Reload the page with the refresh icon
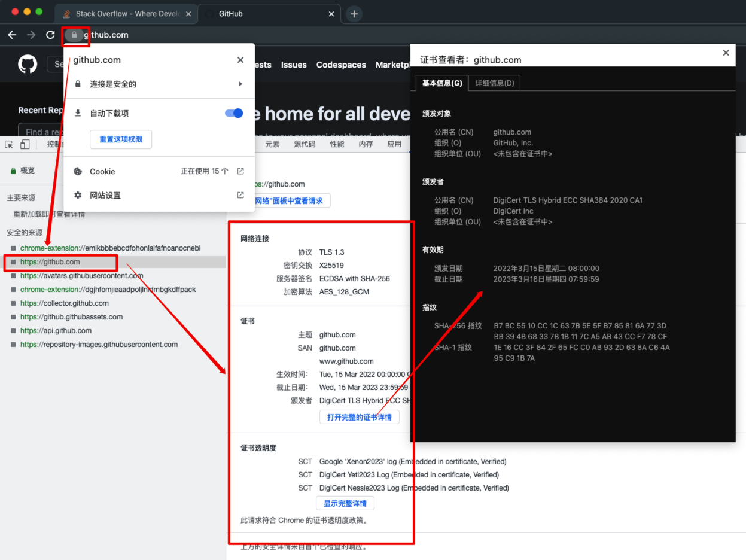 click(x=50, y=35)
